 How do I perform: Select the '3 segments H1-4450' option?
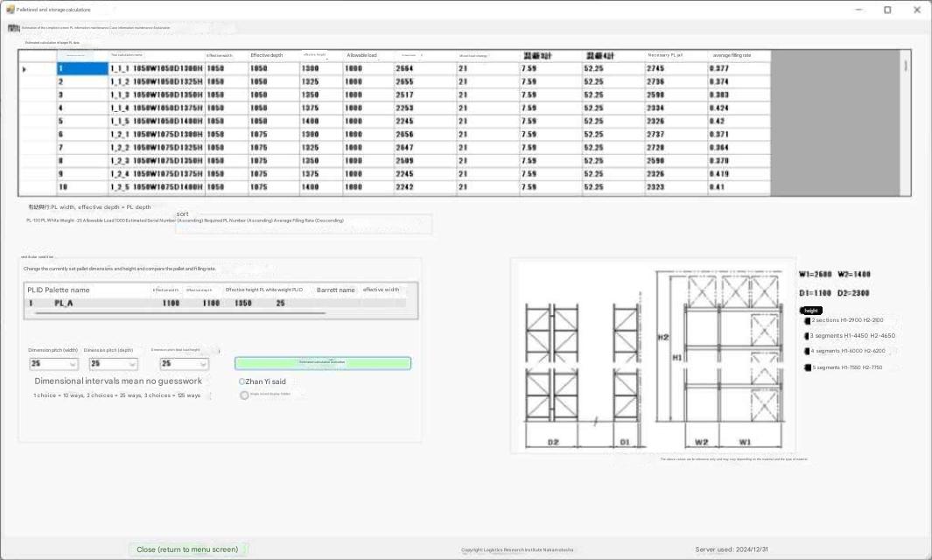tap(807, 336)
